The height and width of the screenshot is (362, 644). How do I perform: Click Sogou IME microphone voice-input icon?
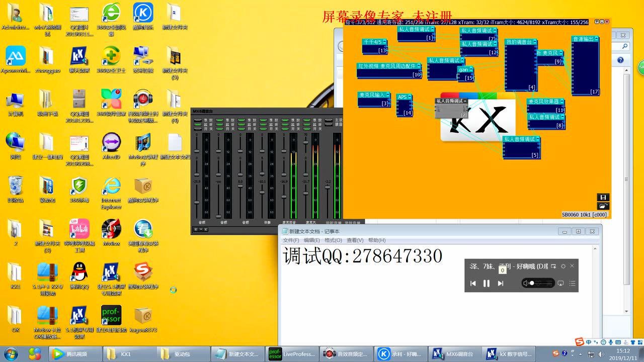(611, 342)
